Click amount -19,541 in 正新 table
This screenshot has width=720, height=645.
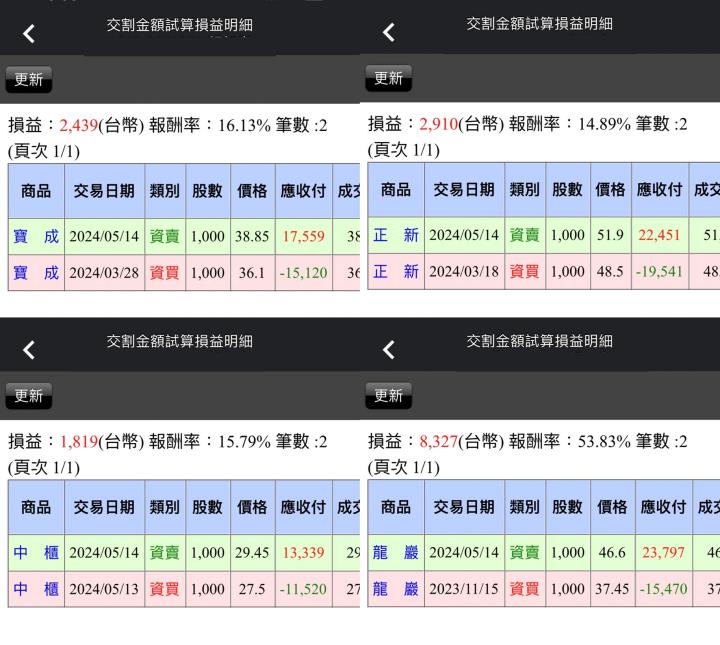point(659,271)
